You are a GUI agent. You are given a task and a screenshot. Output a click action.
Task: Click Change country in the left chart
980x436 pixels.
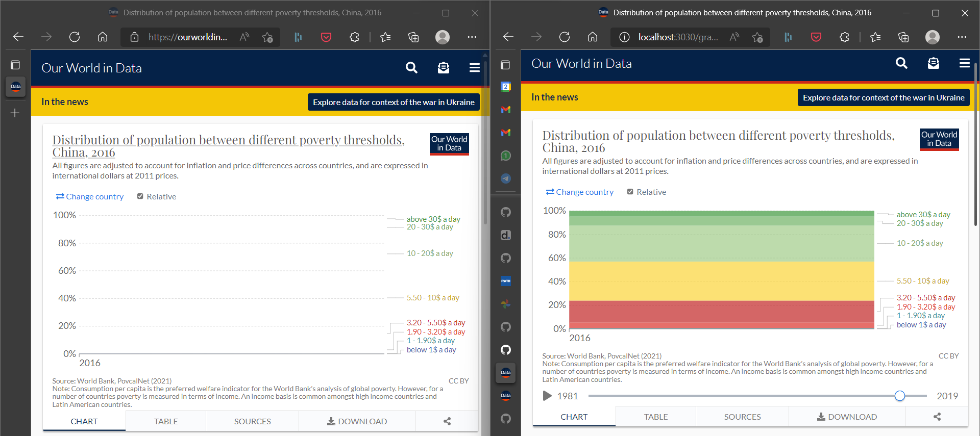coord(90,196)
